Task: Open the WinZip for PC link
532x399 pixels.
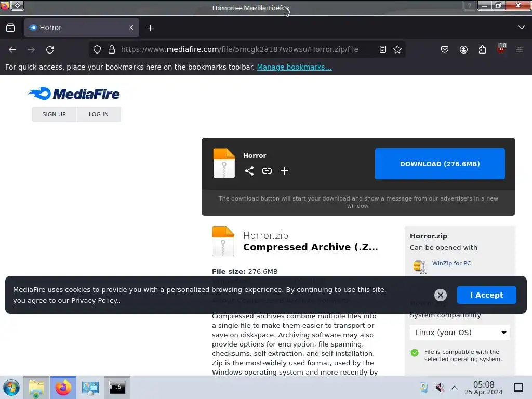Action: [451, 263]
